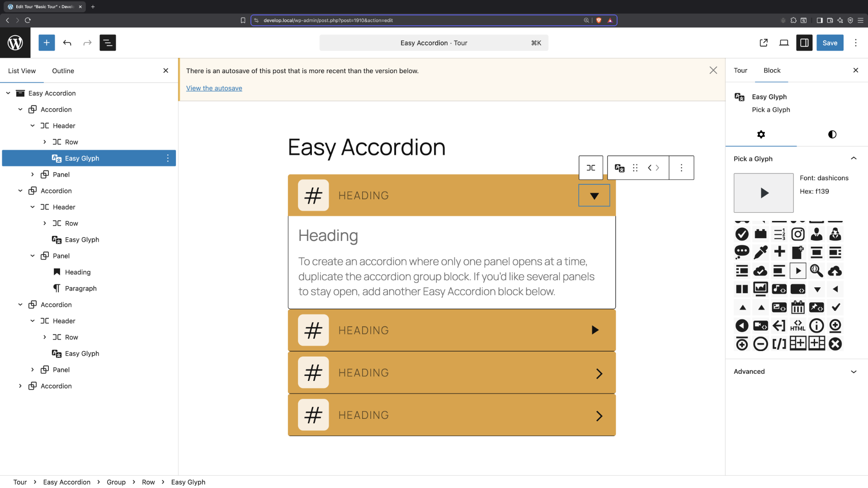Expand the last collapsed Accordion item
Screen dimensions: 868x488
point(20,386)
